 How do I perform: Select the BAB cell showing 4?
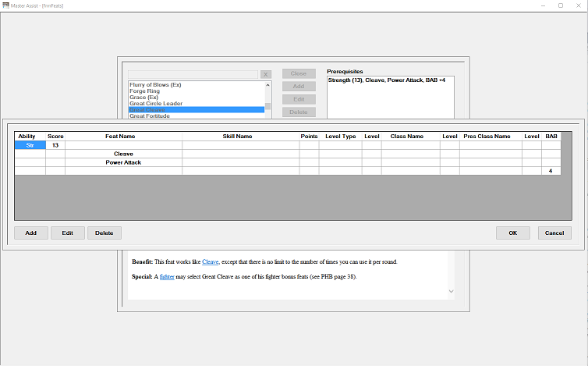point(551,171)
